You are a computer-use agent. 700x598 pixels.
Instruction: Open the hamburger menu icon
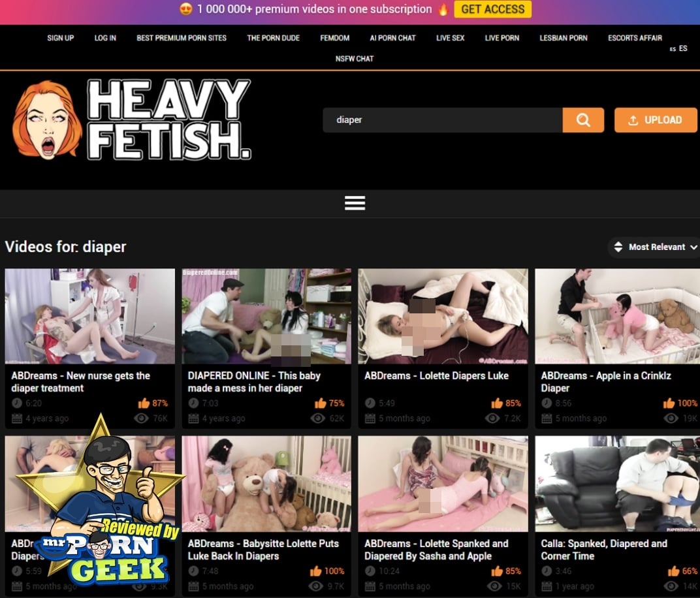pos(355,203)
